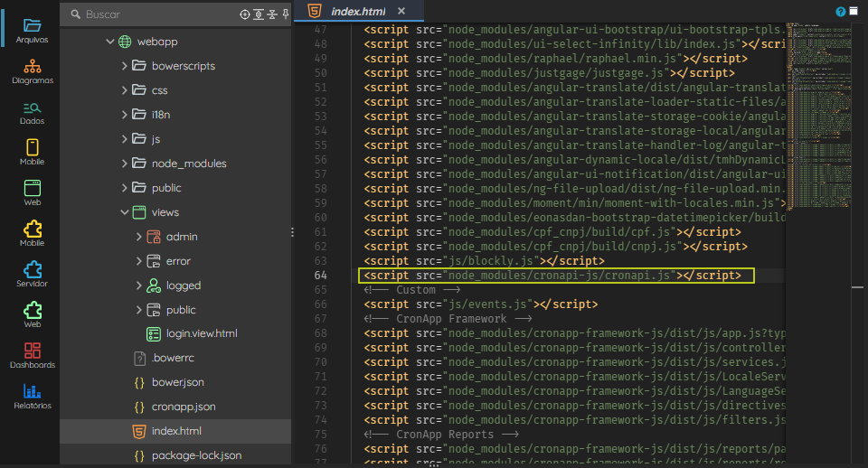This screenshot has height=468, width=868.
Task: Open the Diagramas section
Action: (33, 72)
